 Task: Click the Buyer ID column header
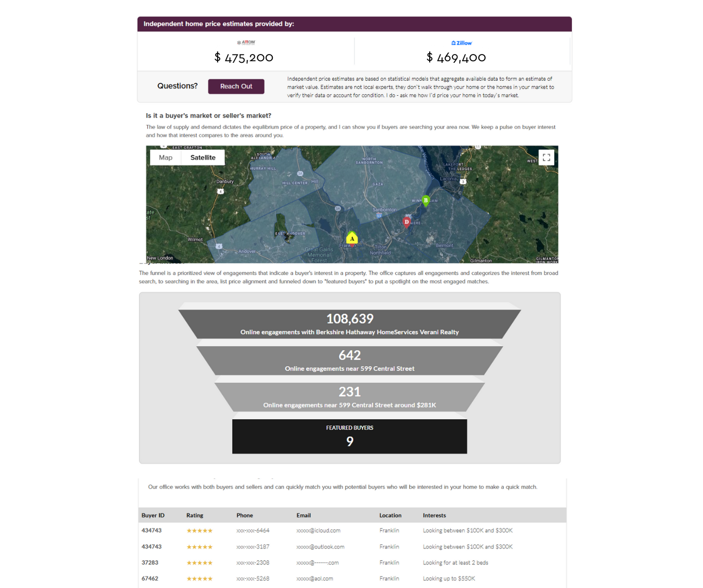153,515
